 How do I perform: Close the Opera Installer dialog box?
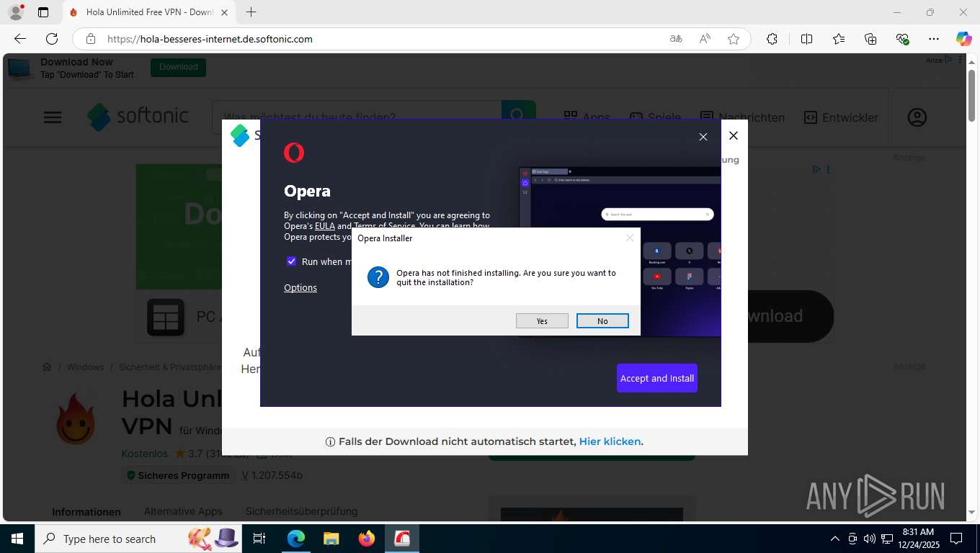click(630, 238)
